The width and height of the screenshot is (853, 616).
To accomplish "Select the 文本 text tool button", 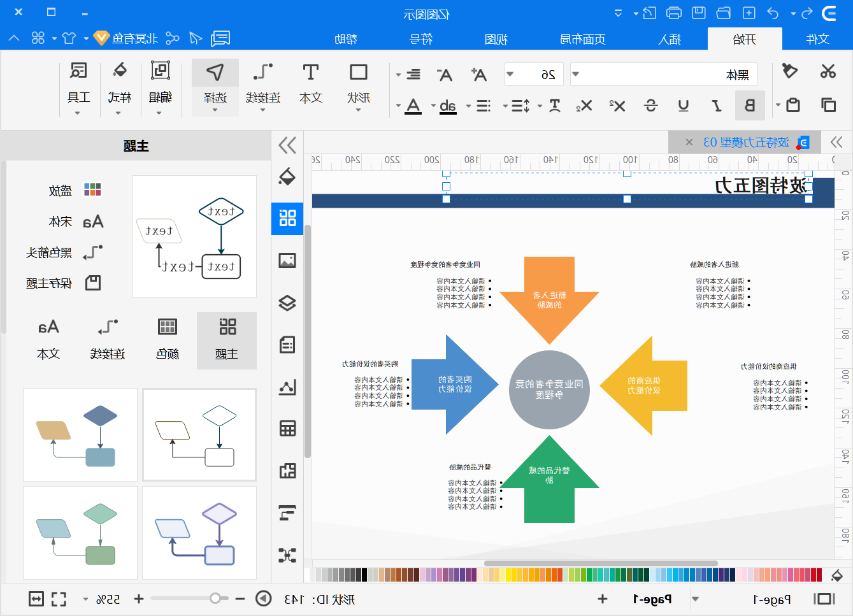I will (311, 84).
